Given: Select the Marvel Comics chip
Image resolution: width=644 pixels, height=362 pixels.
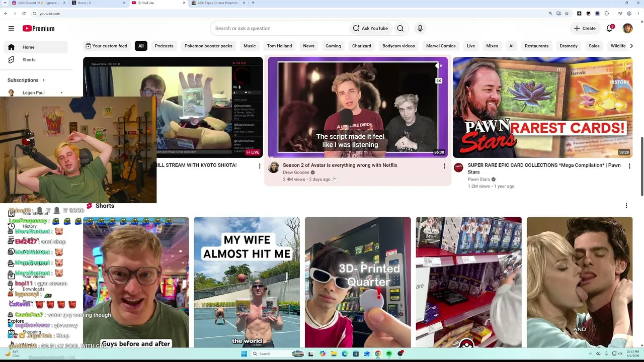Looking at the screenshot, I should pos(441,46).
